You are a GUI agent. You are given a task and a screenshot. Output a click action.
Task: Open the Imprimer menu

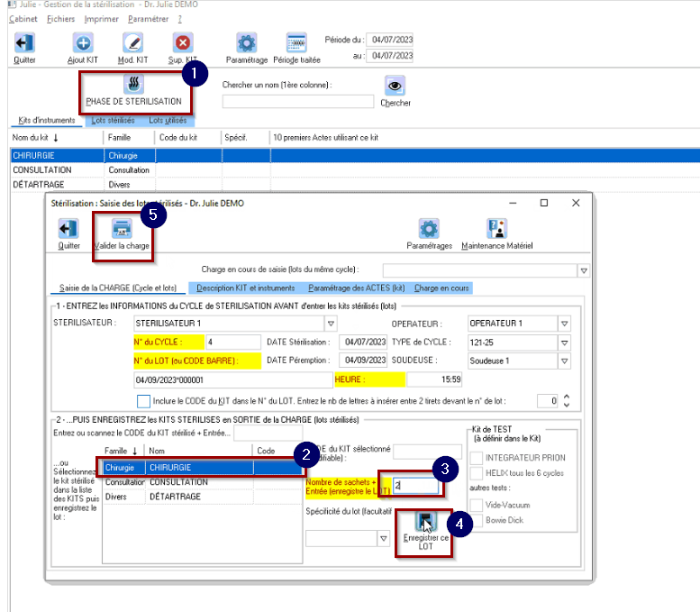pyautogui.click(x=101, y=19)
